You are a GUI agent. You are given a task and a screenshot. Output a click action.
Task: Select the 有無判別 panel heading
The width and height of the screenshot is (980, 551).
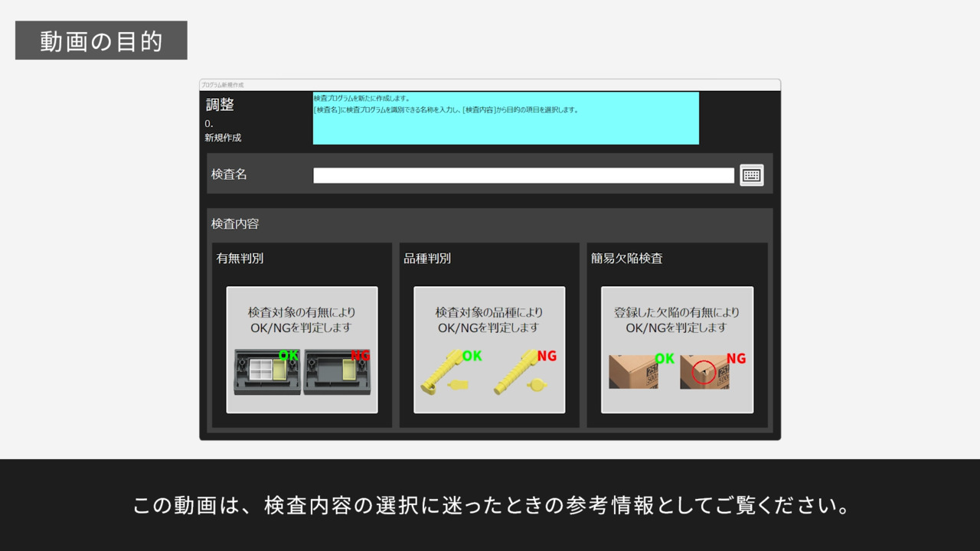240,259
